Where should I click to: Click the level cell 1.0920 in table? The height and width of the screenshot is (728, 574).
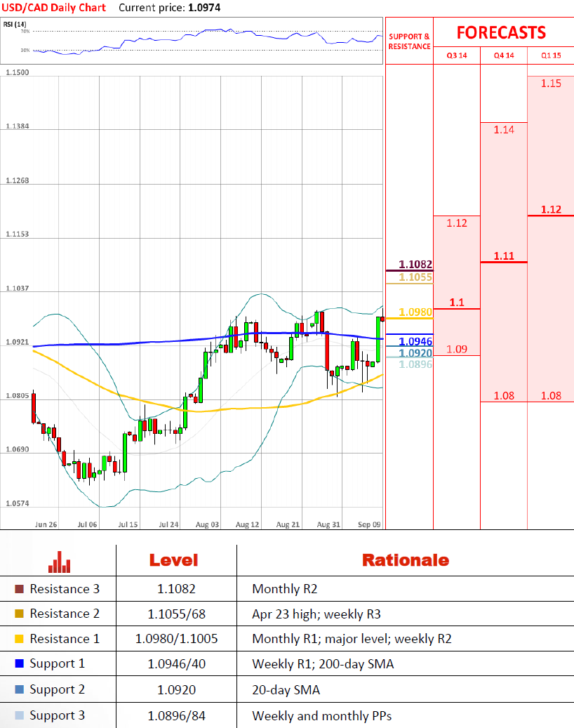click(x=176, y=690)
